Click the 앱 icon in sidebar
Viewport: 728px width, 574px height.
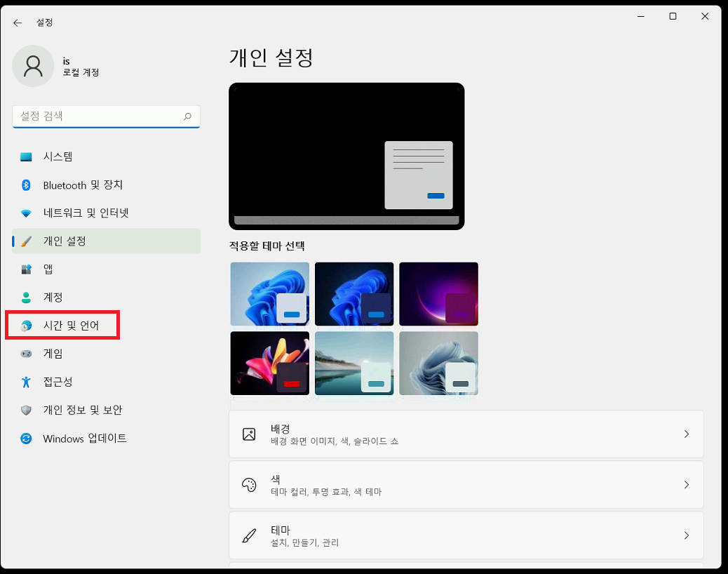(x=26, y=269)
